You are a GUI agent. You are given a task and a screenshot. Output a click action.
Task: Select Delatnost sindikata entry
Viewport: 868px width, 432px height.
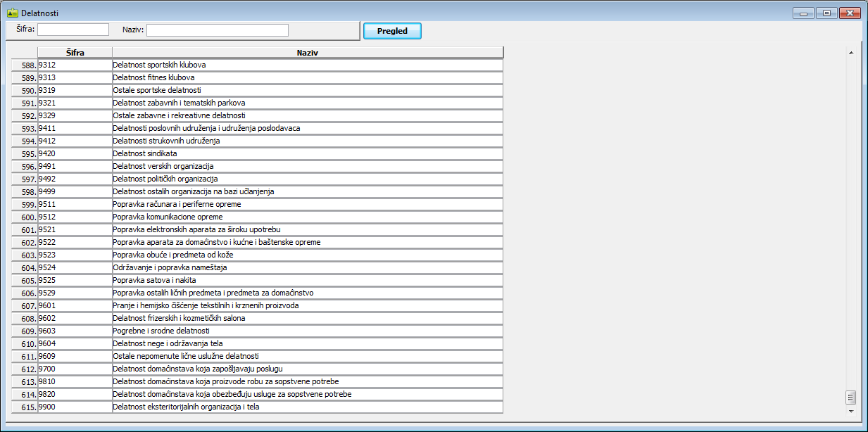click(308, 153)
